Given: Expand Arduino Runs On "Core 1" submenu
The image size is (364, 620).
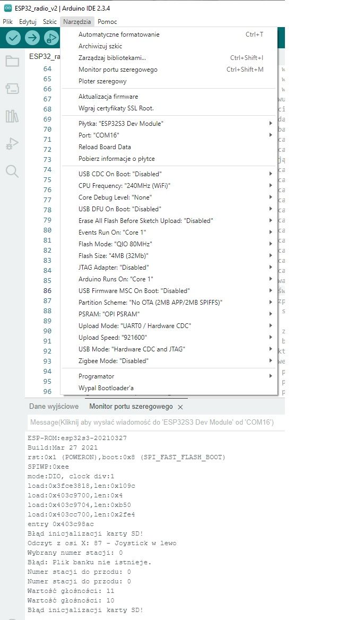Looking at the screenshot, I should (x=169, y=279).
